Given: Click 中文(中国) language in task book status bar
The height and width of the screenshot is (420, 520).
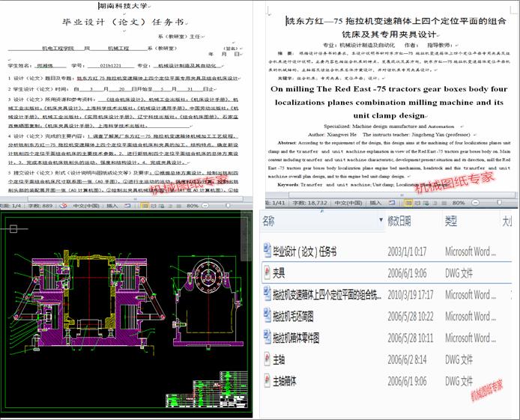Looking at the screenshot, I should 86,206.
